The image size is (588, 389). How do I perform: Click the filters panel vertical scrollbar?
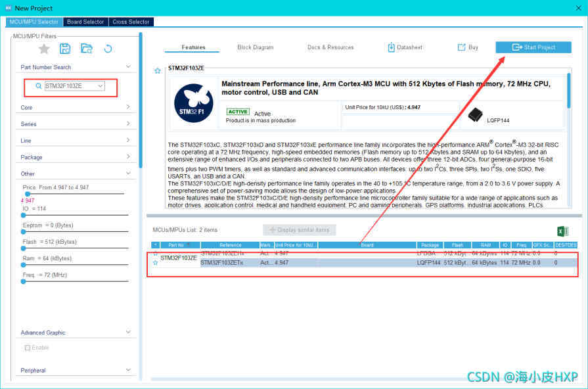pyautogui.click(x=140, y=100)
